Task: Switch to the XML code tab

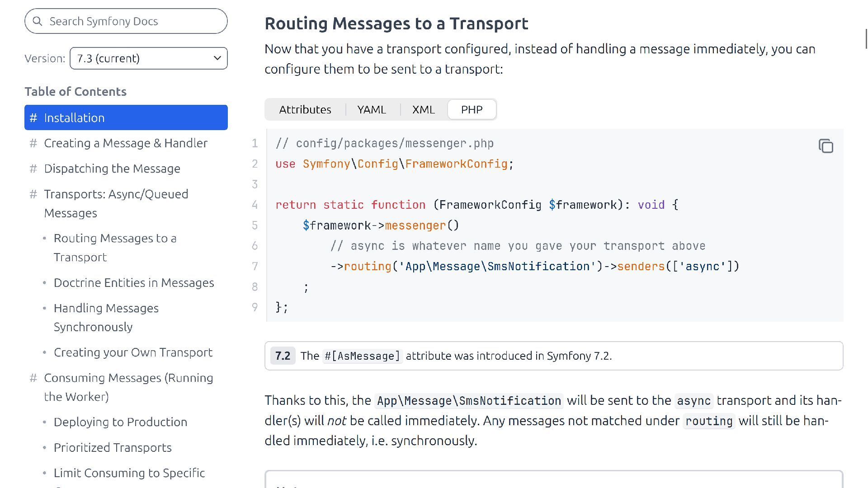Action: pyautogui.click(x=423, y=110)
